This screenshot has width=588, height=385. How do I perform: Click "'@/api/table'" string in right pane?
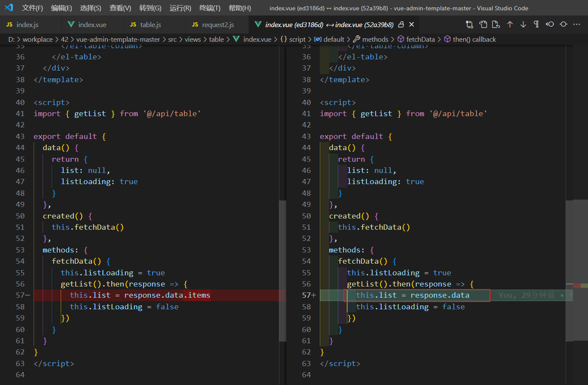coord(458,114)
